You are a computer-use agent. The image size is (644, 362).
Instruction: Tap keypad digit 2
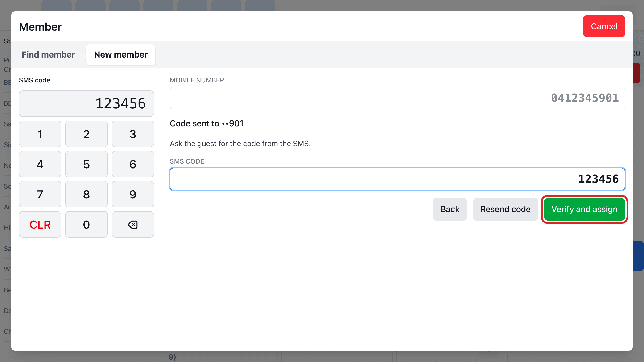[86, 134]
